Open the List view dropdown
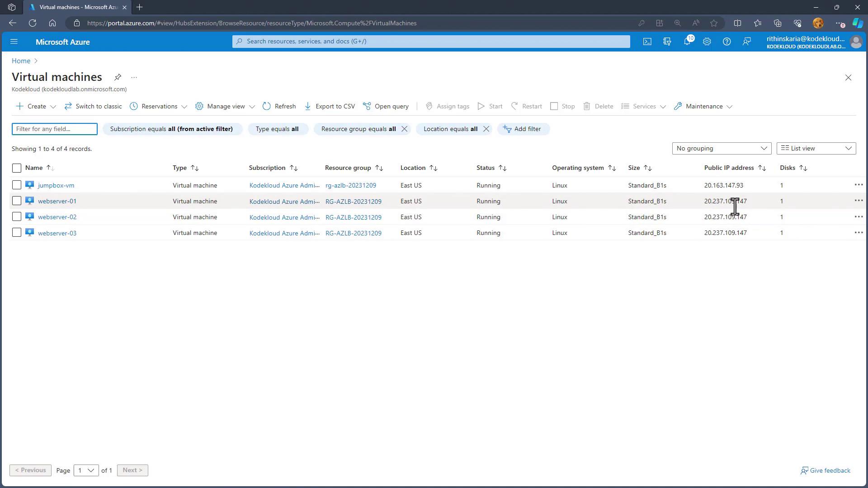 (x=816, y=148)
